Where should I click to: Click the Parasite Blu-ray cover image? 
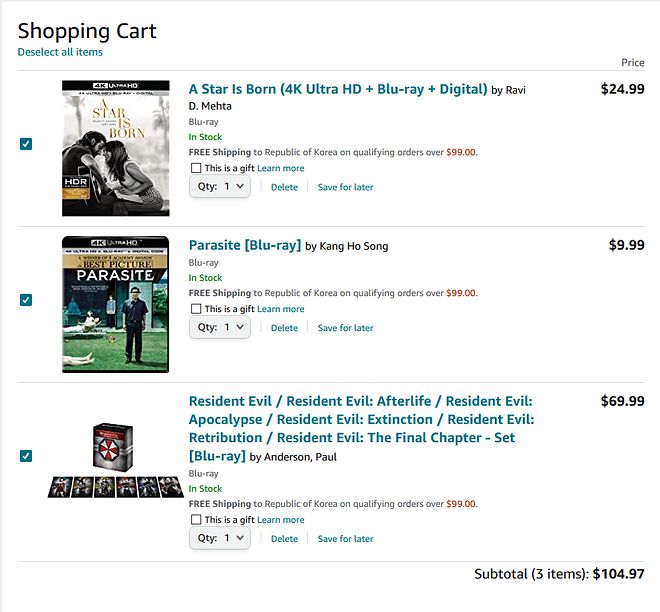115,304
